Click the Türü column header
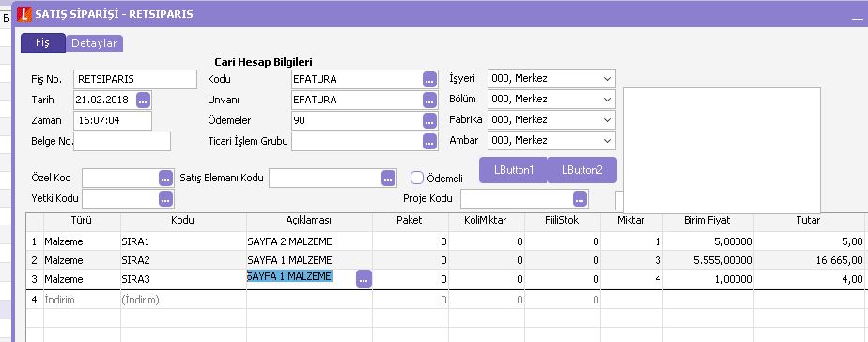Viewport: 868px width, 342px height. [82, 220]
